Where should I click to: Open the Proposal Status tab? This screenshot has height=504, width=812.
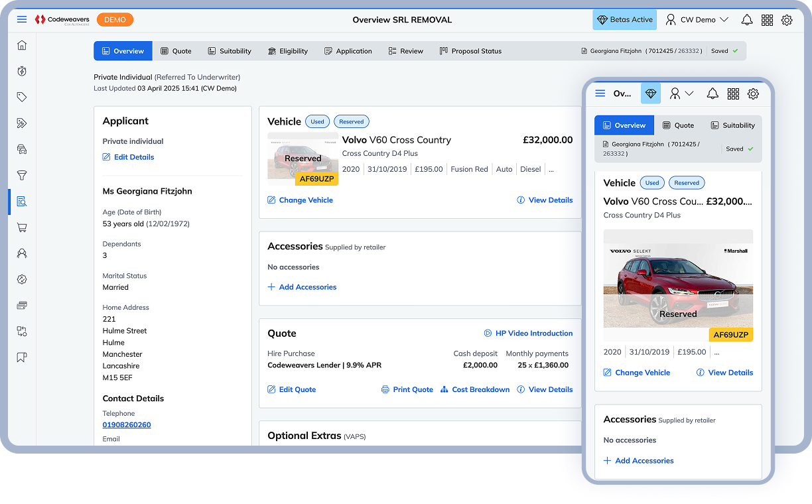point(470,51)
